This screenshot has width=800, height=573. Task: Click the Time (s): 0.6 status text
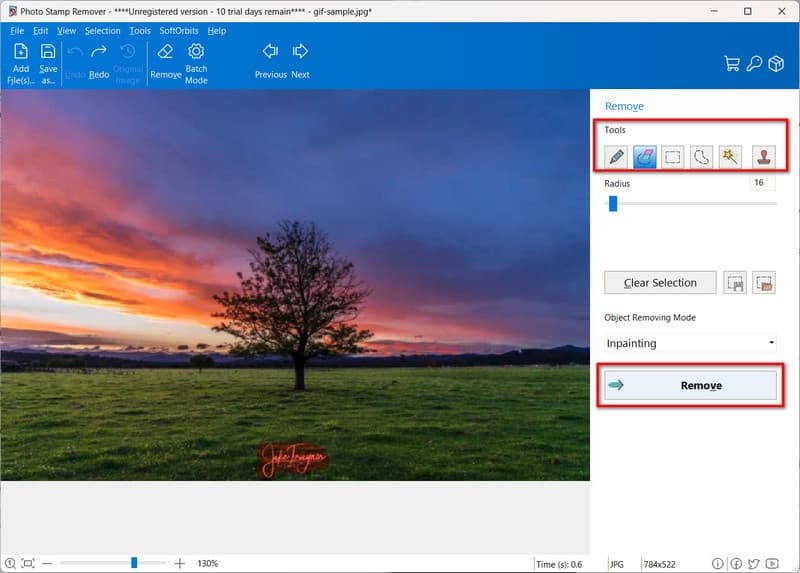pyautogui.click(x=559, y=564)
